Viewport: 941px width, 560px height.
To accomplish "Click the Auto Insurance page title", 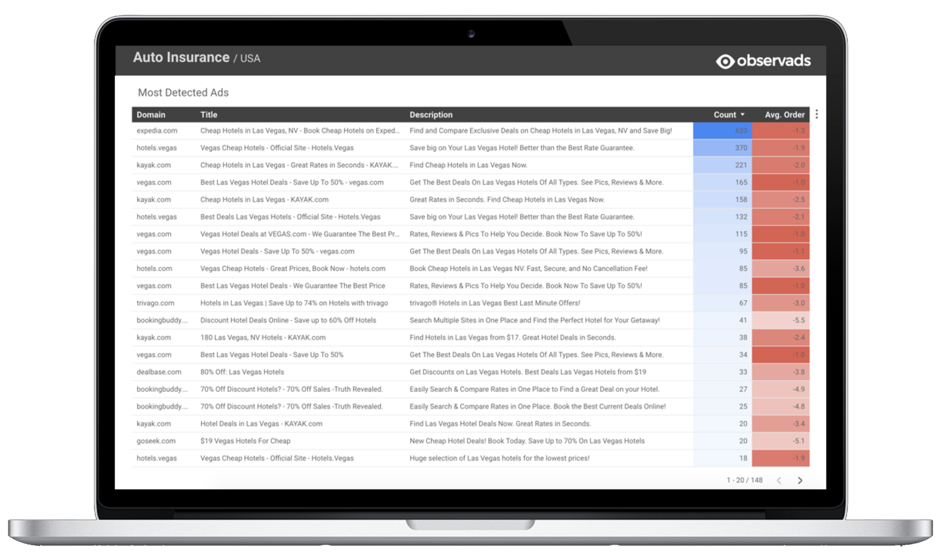I will pos(181,57).
